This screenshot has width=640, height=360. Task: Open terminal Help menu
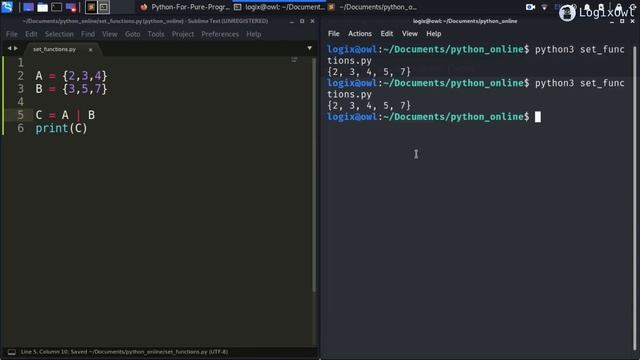pos(433,34)
